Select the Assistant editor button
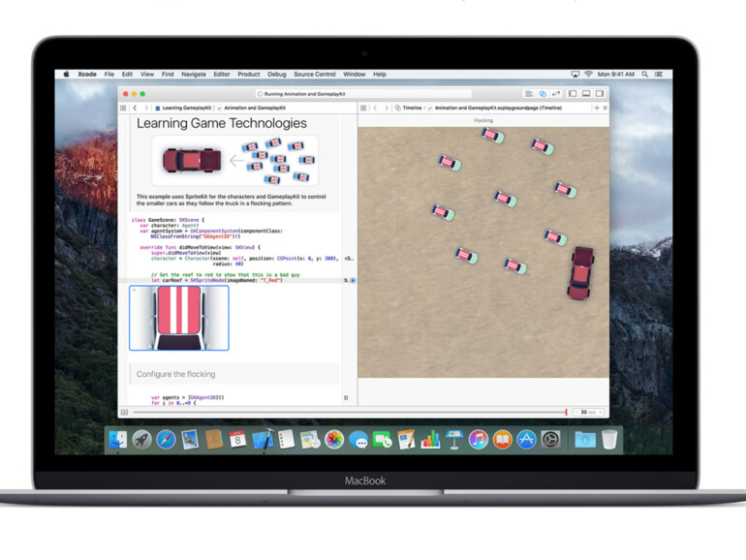This screenshot has width=746, height=560. [543, 94]
